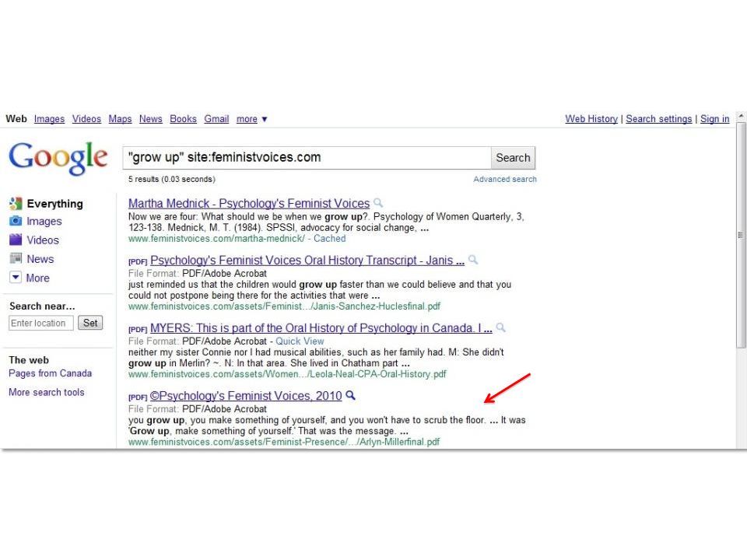Click 'Search near...' heading
This screenshot has width=747, height=560.
point(42,306)
